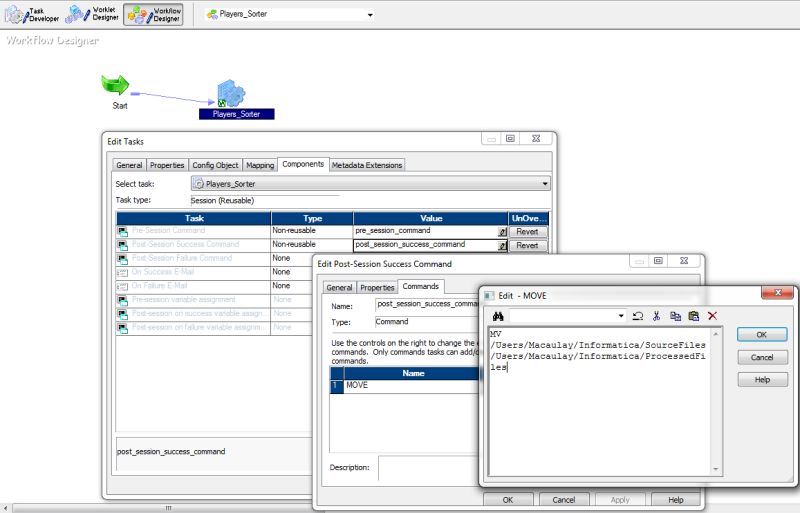Edit the post_session_success_command pencil icon
This screenshot has height=513, width=800.
502,246
